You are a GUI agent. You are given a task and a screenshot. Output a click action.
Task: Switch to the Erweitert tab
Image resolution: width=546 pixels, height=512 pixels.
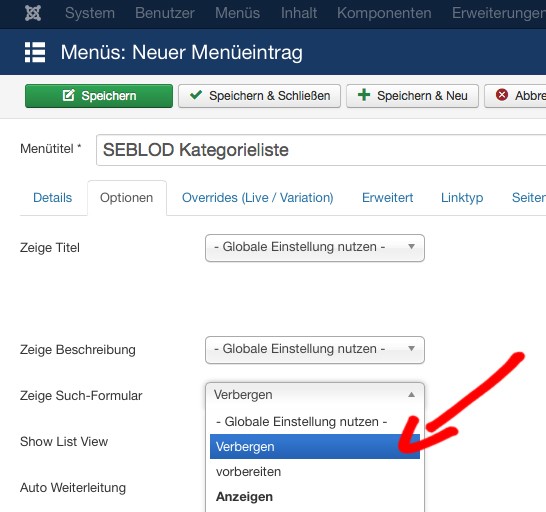pyautogui.click(x=388, y=198)
